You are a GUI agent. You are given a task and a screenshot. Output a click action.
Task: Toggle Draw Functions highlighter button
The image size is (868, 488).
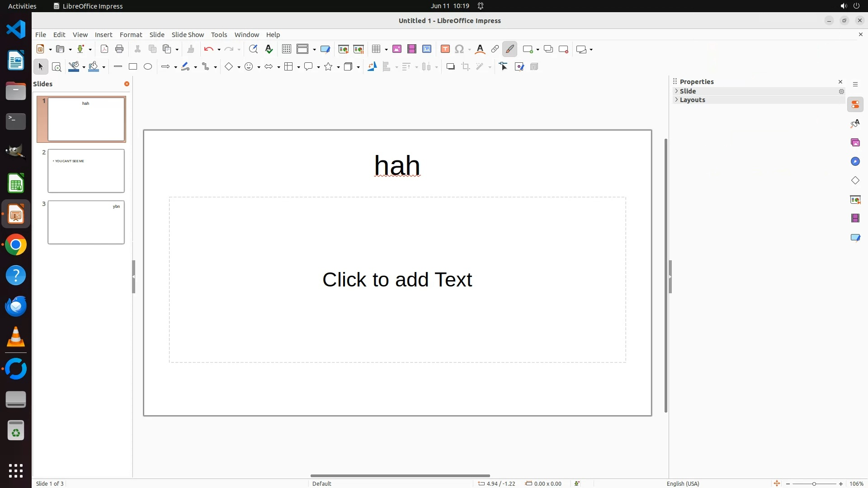[510, 49]
